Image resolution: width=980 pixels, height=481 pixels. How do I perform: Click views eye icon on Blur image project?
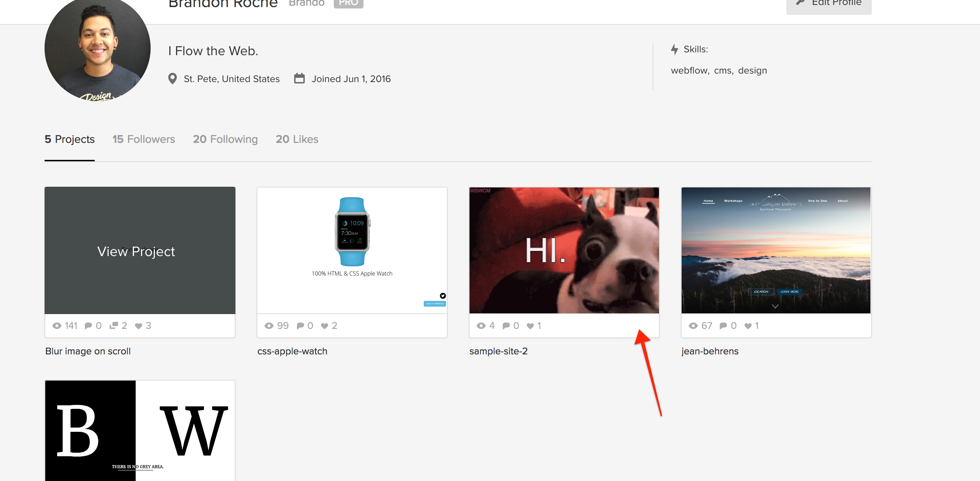click(57, 326)
